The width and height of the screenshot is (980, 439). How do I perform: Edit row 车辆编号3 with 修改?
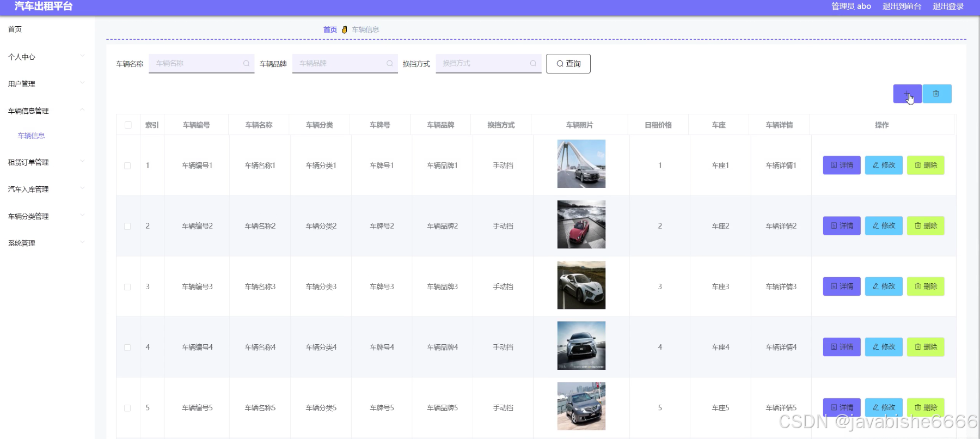pyautogui.click(x=884, y=286)
